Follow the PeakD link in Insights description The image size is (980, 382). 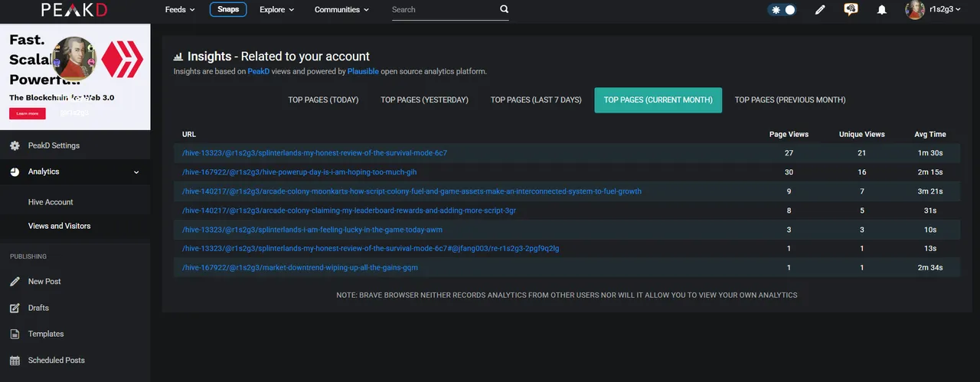[x=258, y=71]
